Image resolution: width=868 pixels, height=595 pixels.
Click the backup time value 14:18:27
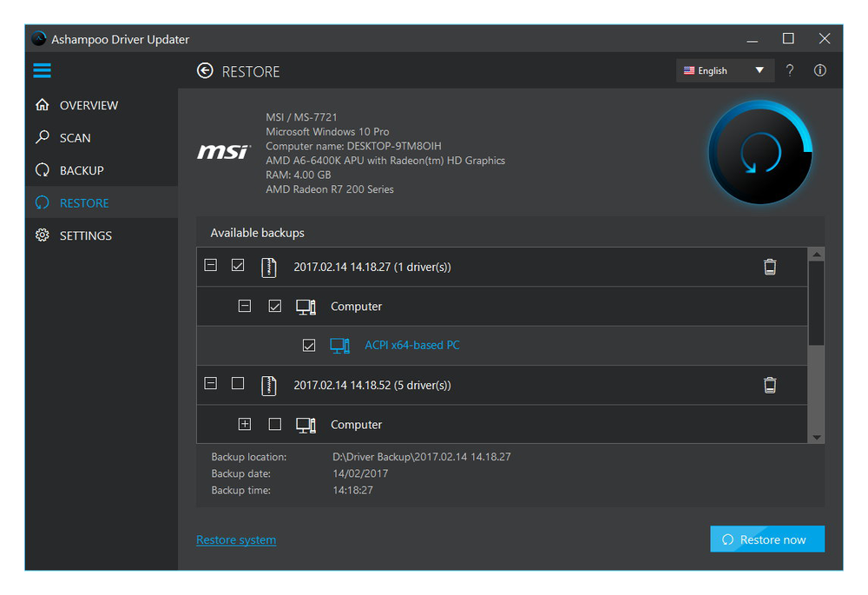(352, 490)
